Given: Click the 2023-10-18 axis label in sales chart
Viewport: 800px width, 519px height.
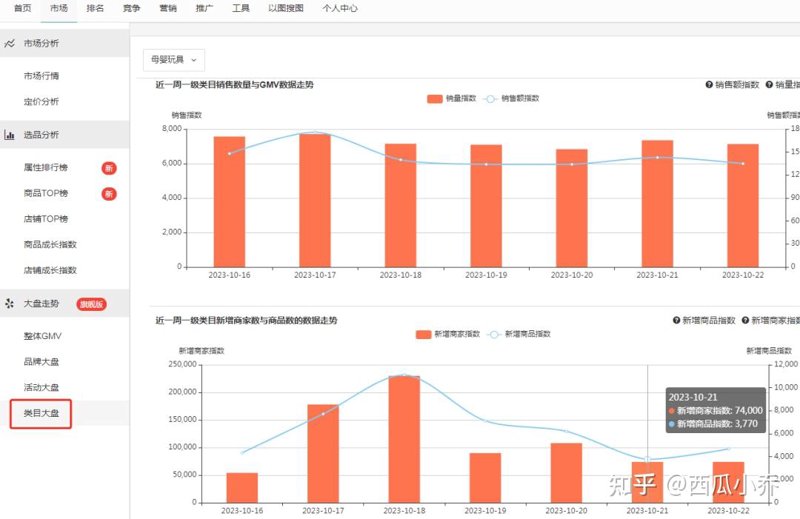Looking at the screenshot, I should pos(401,275).
